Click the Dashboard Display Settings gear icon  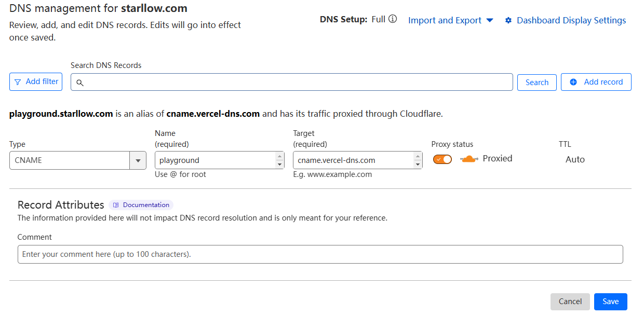(508, 21)
